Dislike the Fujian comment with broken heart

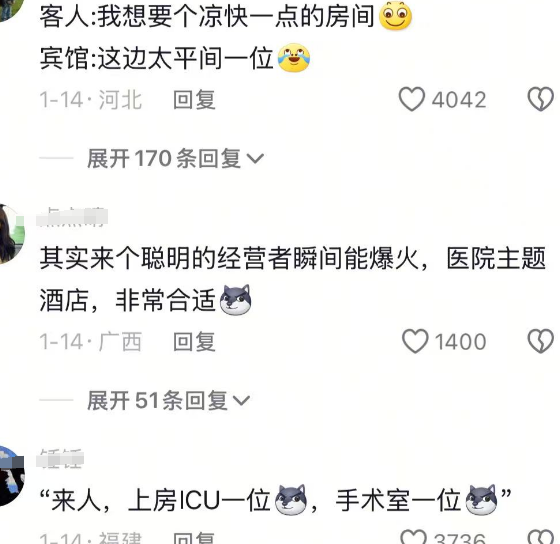(x=541, y=537)
